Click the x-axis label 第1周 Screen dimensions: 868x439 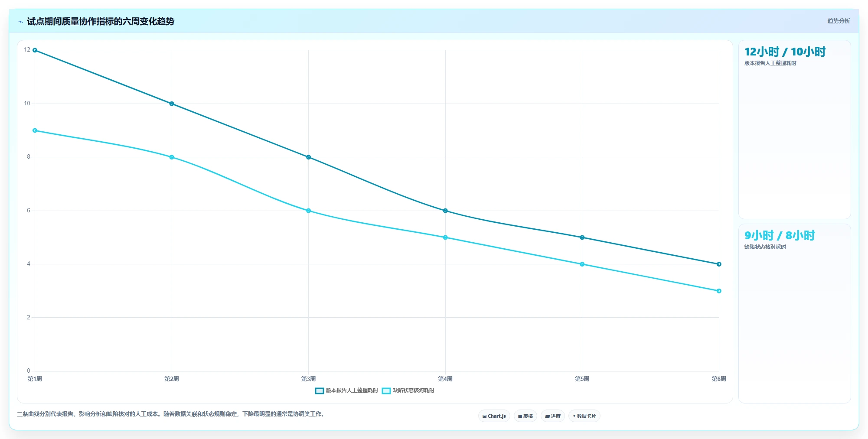pyautogui.click(x=35, y=379)
